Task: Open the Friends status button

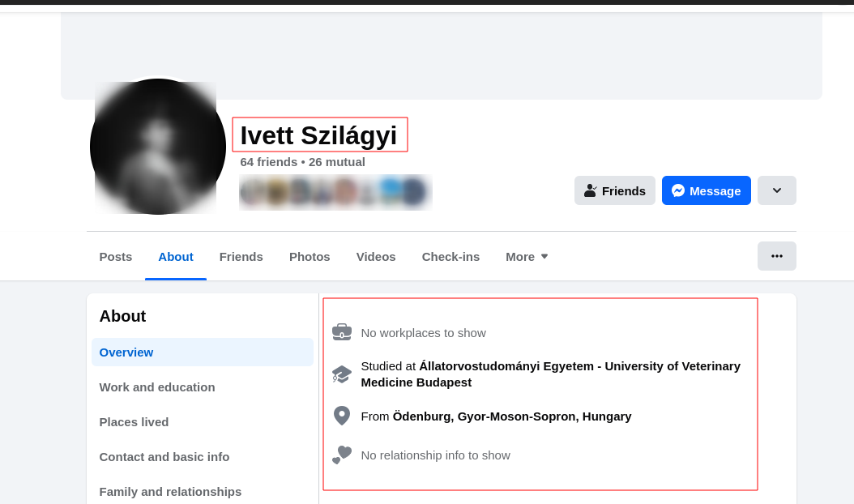Action: [x=614, y=190]
